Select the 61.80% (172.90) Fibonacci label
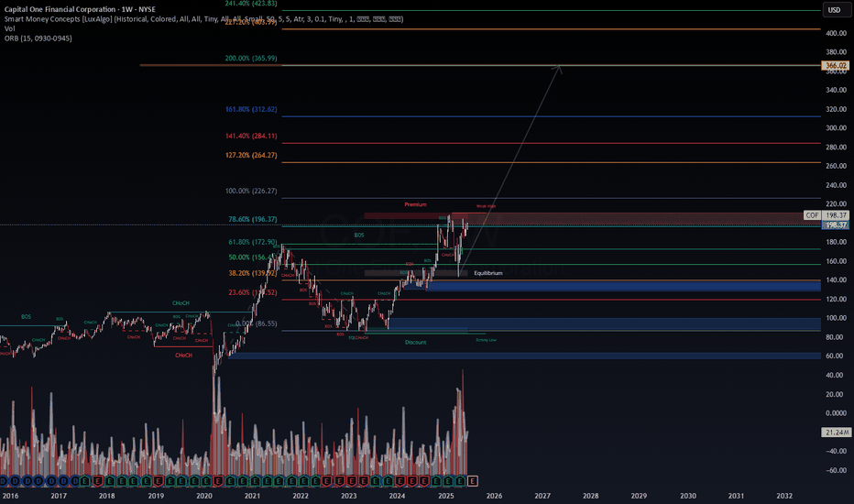This screenshot has width=854, height=504. coord(253,242)
